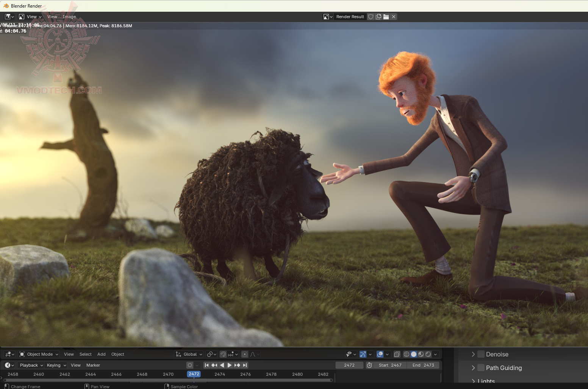Click the current frame field showing 2472

(349, 365)
